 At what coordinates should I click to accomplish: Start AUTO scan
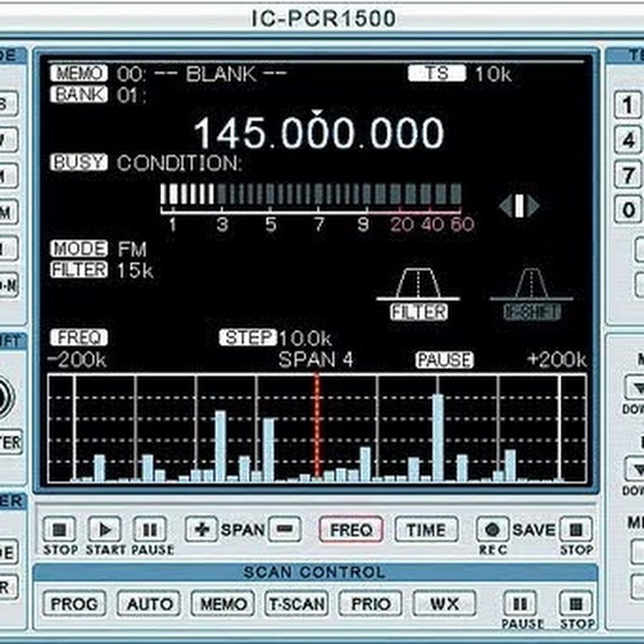(149, 604)
